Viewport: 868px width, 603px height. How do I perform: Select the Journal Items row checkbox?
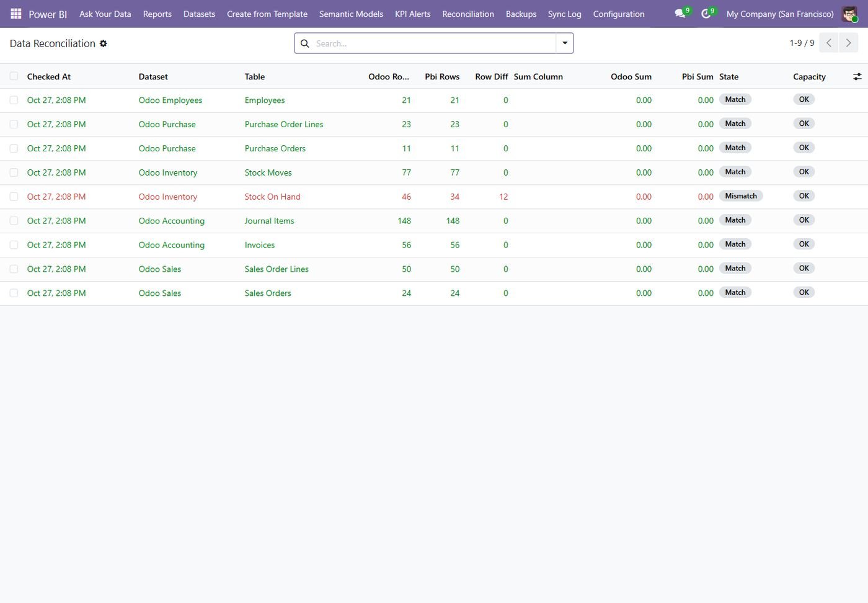tap(14, 221)
